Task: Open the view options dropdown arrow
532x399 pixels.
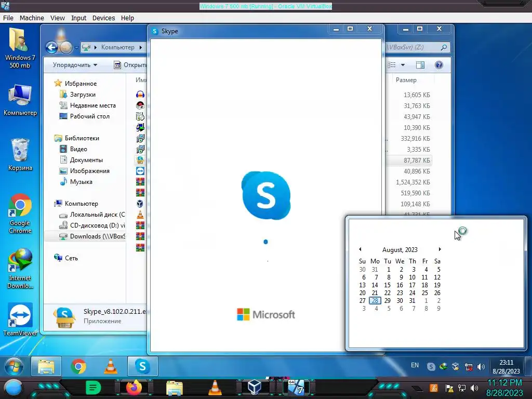Action: (x=403, y=65)
